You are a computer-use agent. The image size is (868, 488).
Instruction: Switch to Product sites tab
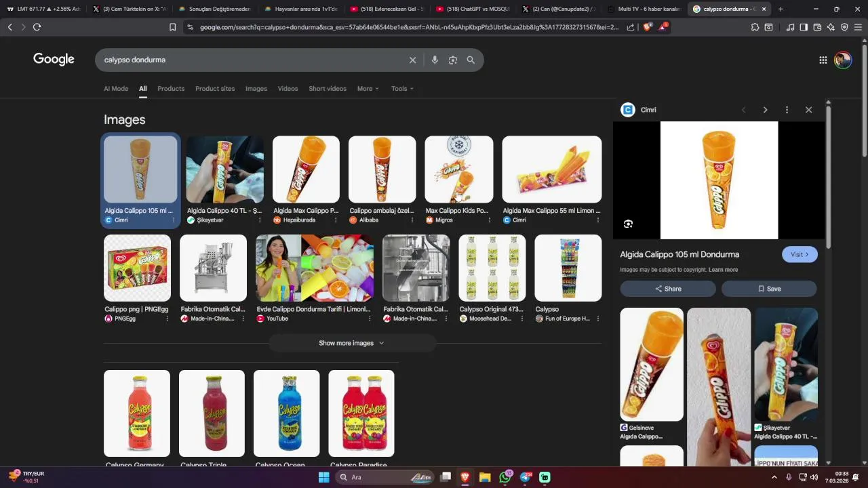point(215,89)
